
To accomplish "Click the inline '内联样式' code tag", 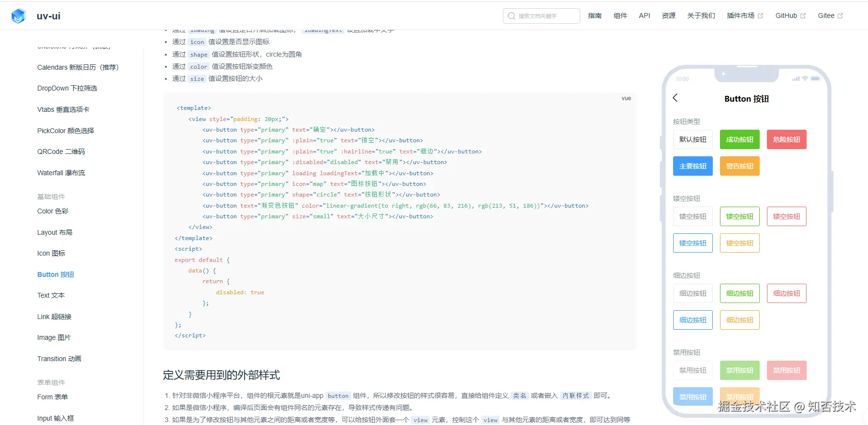I will click(x=575, y=396).
